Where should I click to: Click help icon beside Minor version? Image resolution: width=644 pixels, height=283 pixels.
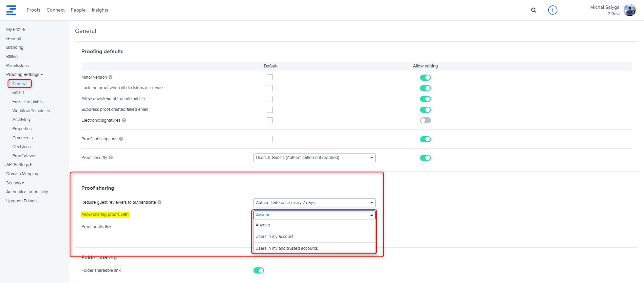click(x=110, y=77)
